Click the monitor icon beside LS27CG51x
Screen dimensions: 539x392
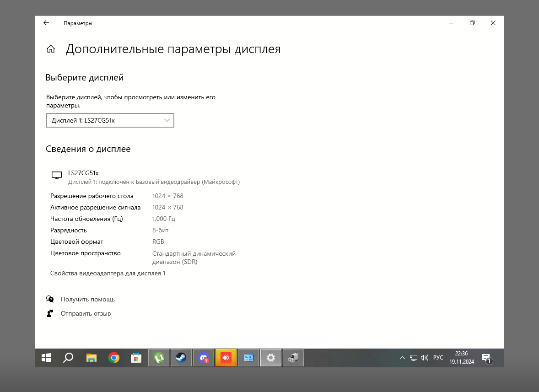[57, 175]
